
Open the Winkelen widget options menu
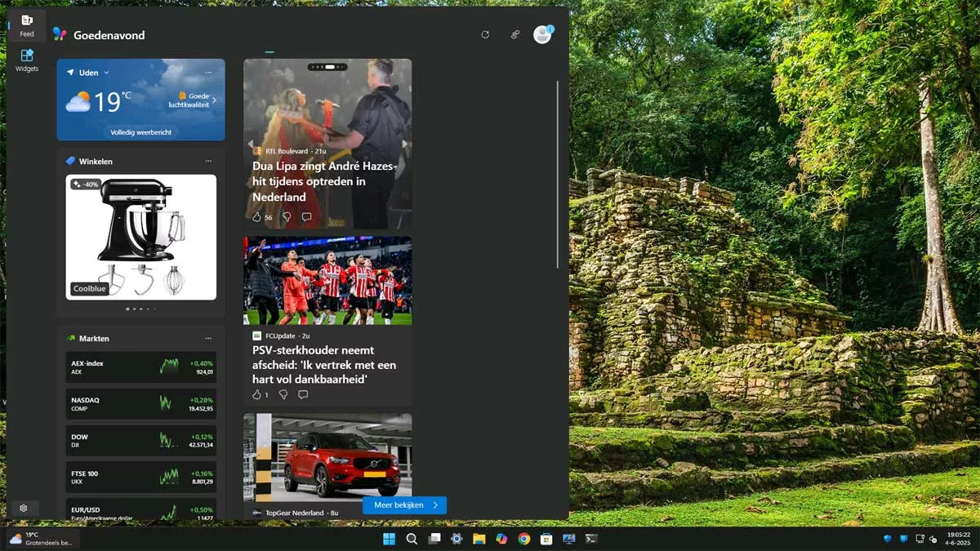210,161
